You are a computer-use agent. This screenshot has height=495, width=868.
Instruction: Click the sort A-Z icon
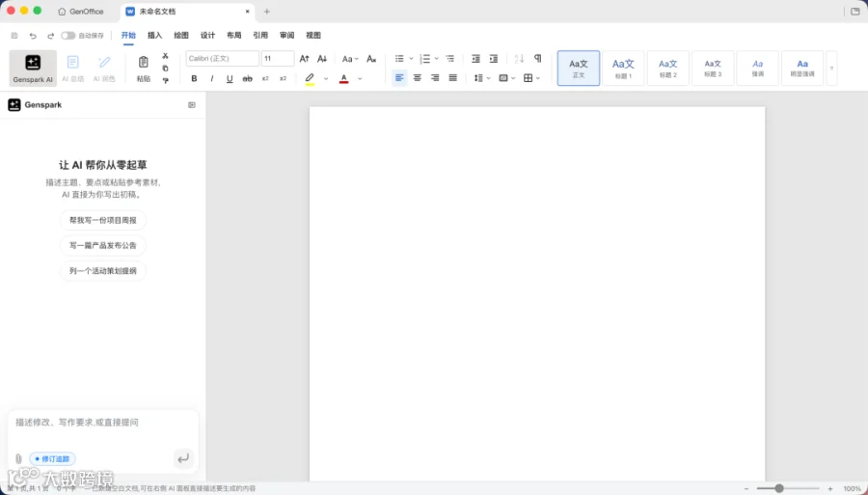(519, 58)
